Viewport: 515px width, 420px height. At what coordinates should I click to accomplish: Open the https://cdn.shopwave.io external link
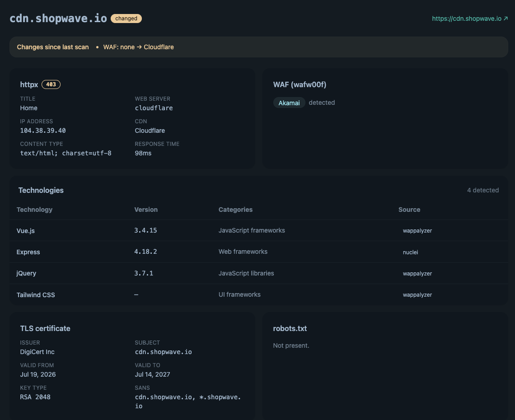470,19
